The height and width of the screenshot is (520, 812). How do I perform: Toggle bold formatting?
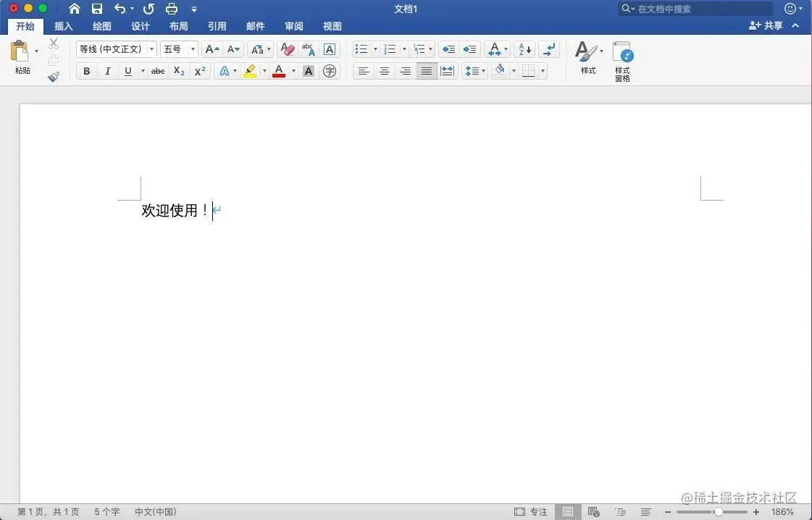coord(86,71)
